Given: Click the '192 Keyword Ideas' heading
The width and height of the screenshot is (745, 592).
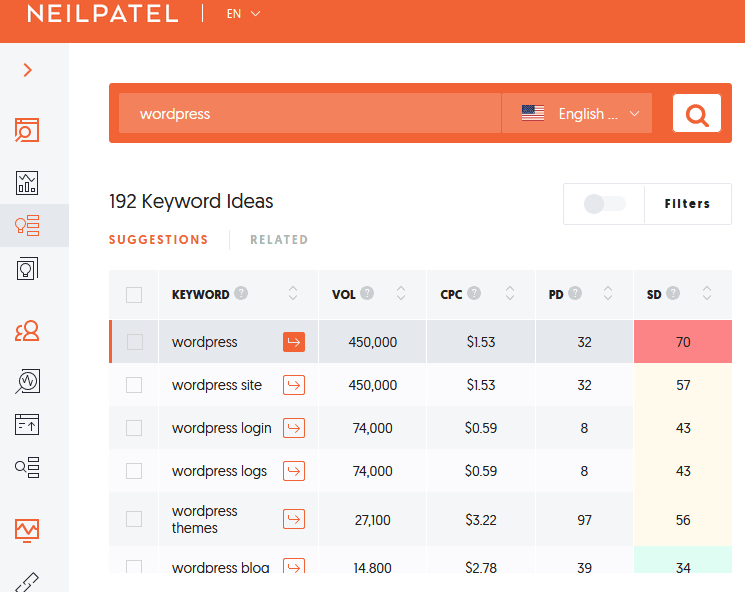Looking at the screenshot, I should [x=191, y=201].
